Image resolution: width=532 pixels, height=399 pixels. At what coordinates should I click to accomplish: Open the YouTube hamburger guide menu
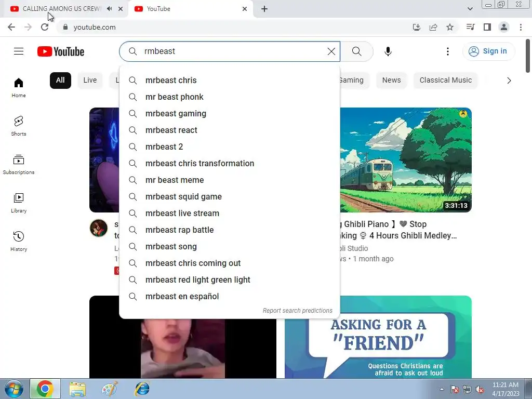[x=19, y=51]
